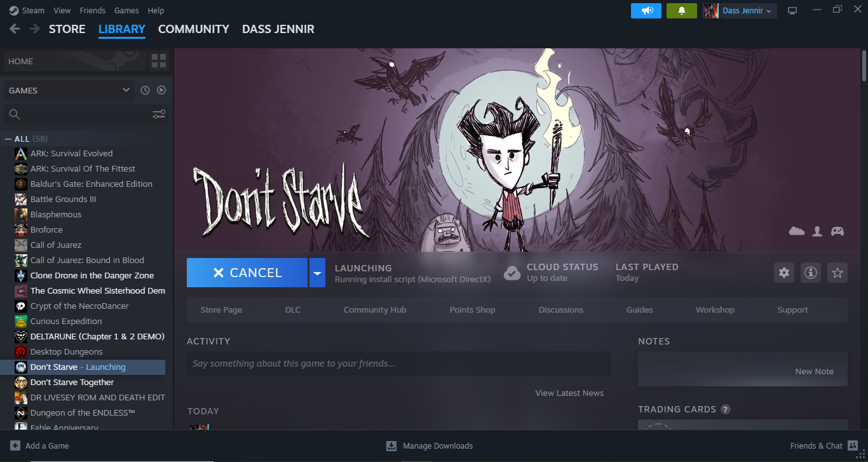Show game info icon
This screenshot has width=868, height=462.
(x=811, y=273)
